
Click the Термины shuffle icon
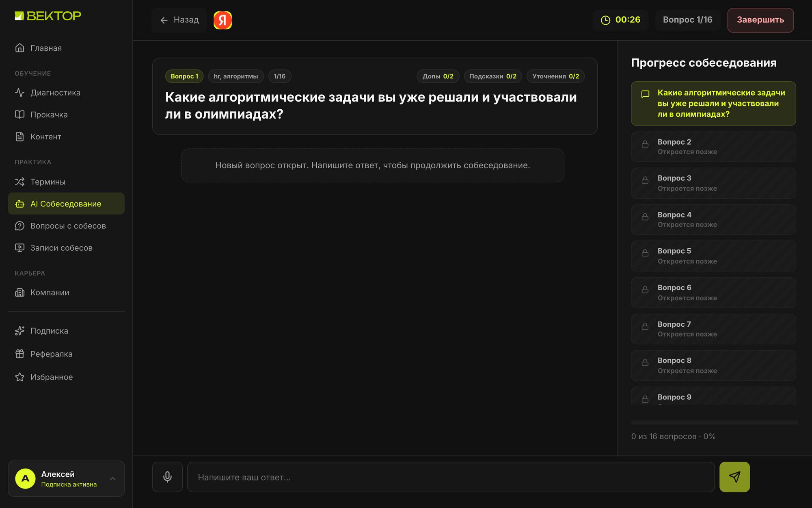click(x=19, y=182)
